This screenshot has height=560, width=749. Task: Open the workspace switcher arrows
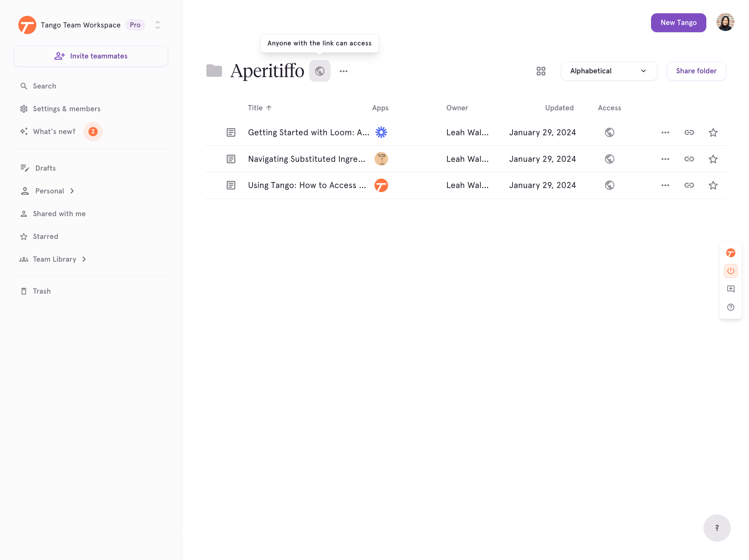point(157,25)
